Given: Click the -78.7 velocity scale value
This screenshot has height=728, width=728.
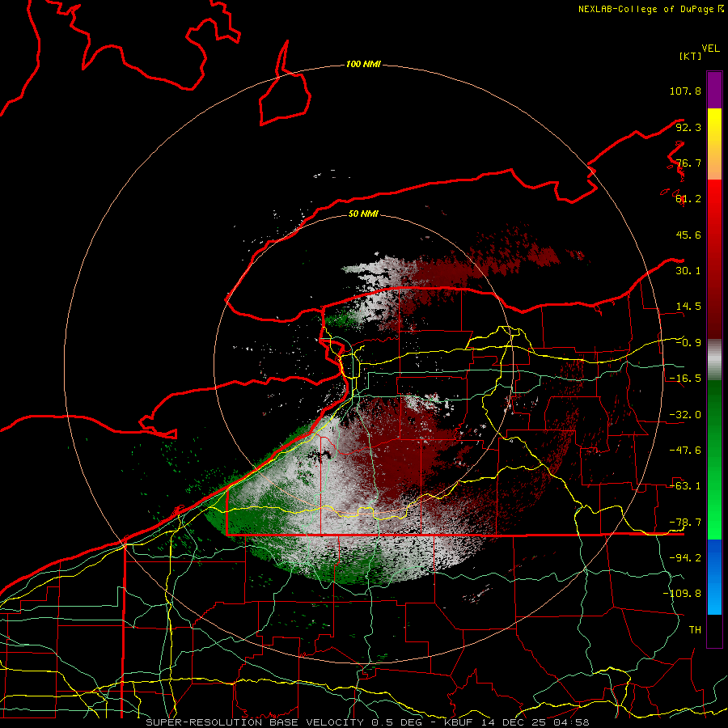Looking at the screenshot, I should point(685,523).
